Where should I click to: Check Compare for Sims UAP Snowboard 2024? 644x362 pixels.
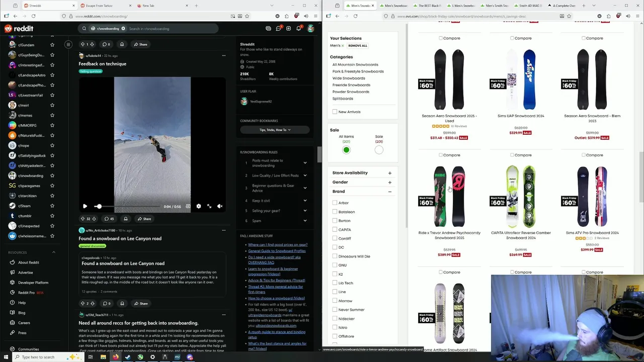coord(512,38)
